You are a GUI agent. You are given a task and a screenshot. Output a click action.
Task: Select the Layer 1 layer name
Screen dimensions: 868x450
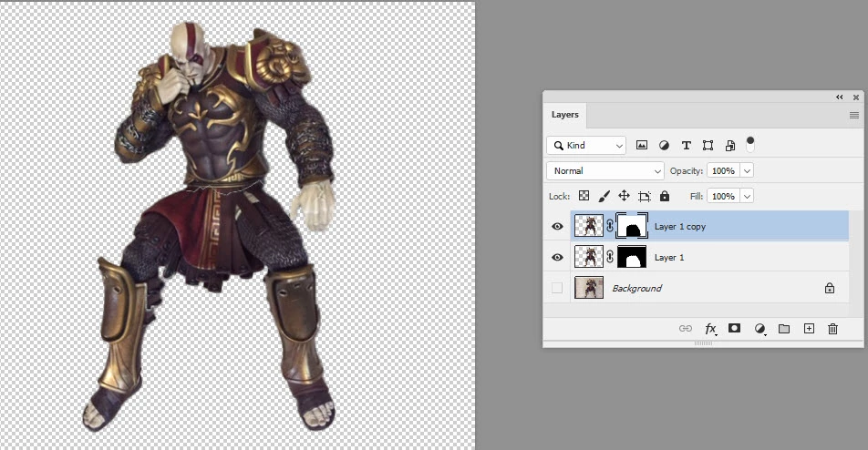pos(669,258)
